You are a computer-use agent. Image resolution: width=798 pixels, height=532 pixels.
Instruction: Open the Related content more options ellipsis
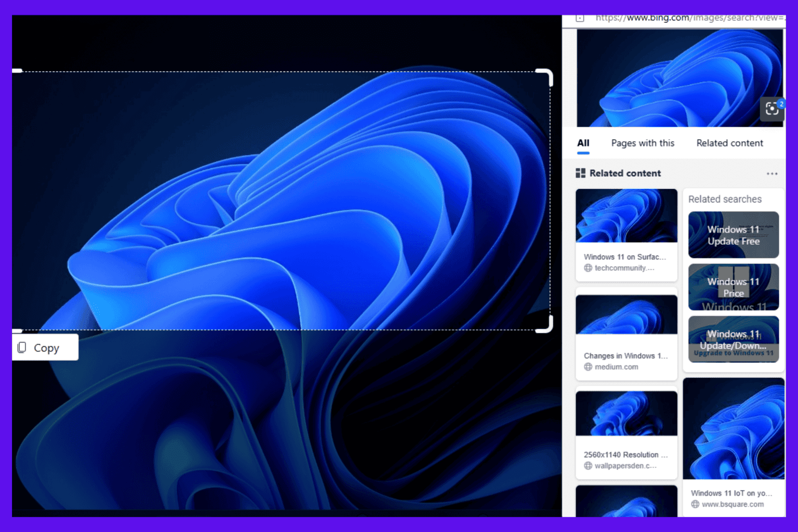pos(772,174)
